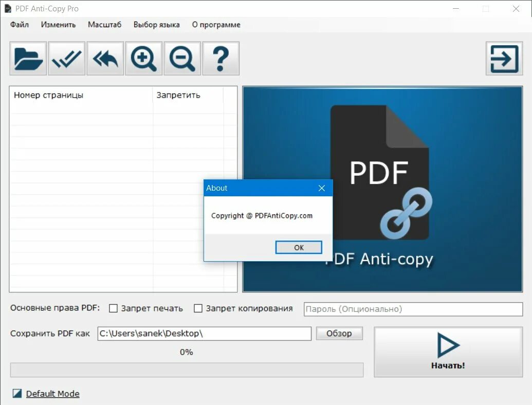The image size is (532, 405).
Task: Open a PDF file with folder icon
Action: [x=28, y=59]
